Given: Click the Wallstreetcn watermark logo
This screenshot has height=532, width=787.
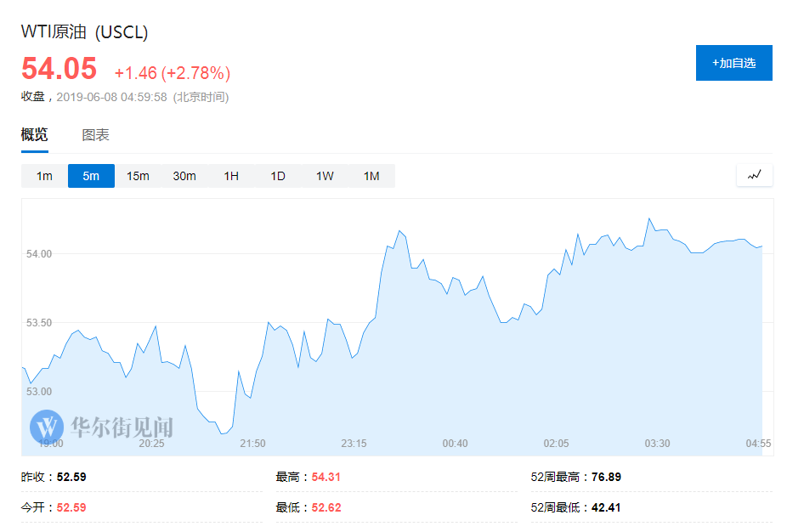Looking at the screenshot, I should point(101,427).
